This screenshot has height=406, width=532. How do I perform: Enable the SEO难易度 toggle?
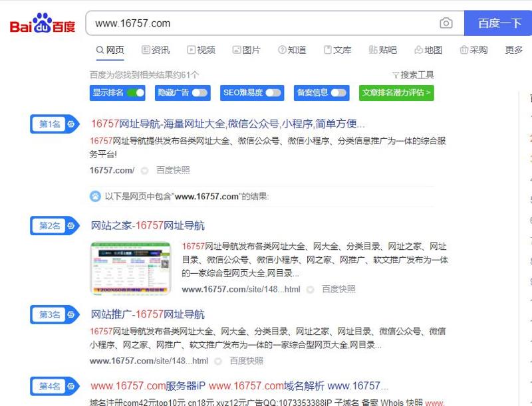[x=273, y=93]
